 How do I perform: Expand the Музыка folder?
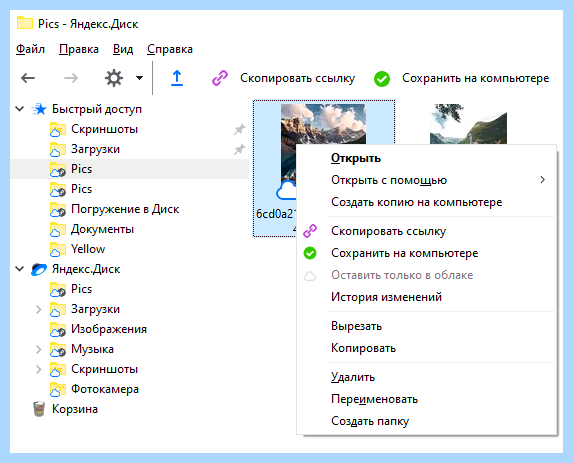(38, 349)
